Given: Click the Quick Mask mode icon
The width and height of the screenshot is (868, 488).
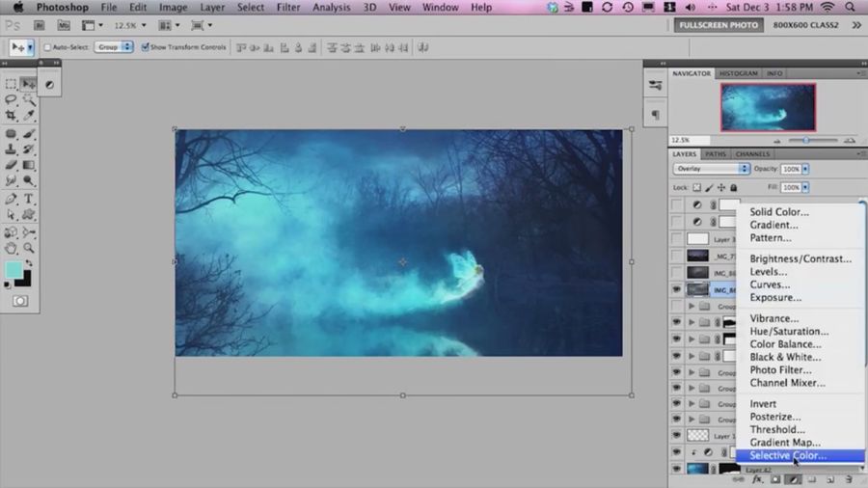Looking at the screenshot, I should (x=19, y=301).
